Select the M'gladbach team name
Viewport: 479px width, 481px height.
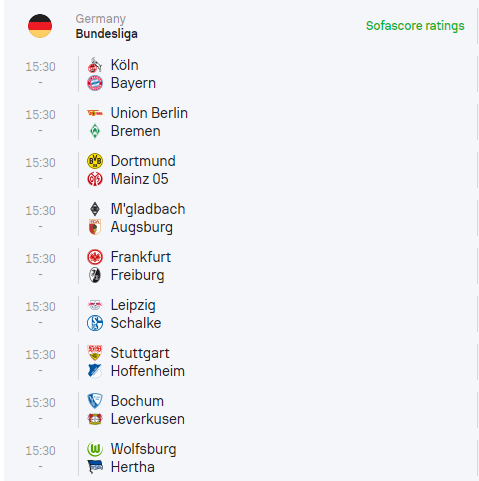[148, 209]
